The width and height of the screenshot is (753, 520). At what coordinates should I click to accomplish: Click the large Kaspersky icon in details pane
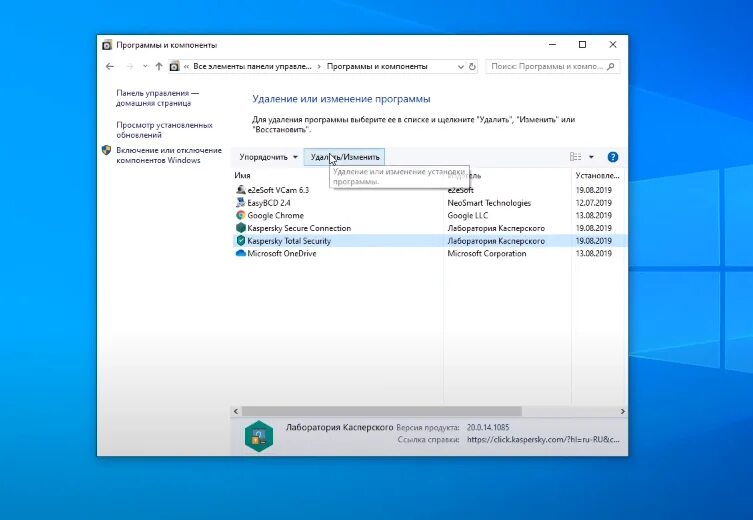259,436
